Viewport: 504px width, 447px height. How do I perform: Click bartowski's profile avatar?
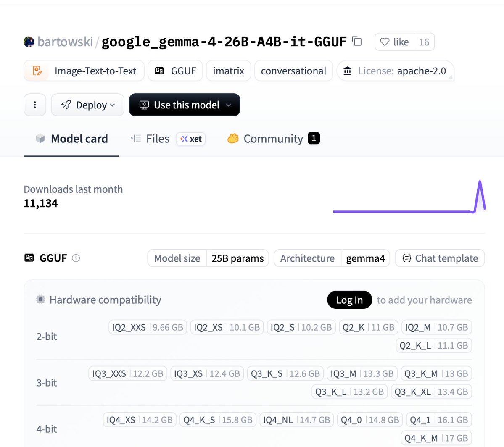[x=29, y=42]
